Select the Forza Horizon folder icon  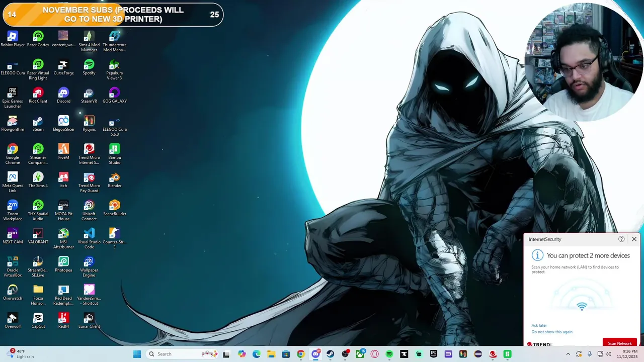[38, 295]
